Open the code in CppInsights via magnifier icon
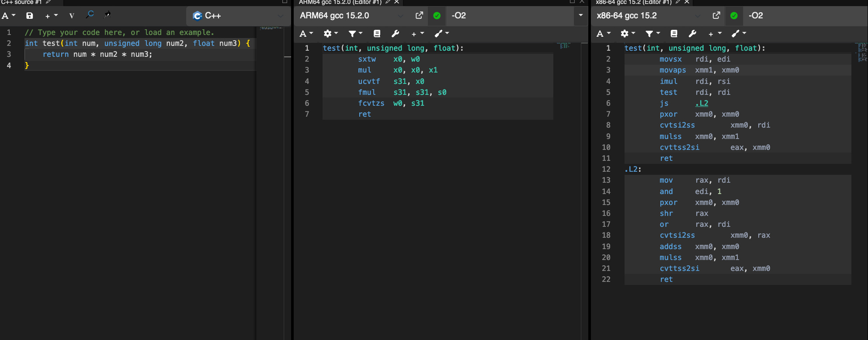The height and width of the screenshot is (340, 868). tap(90, 15)
